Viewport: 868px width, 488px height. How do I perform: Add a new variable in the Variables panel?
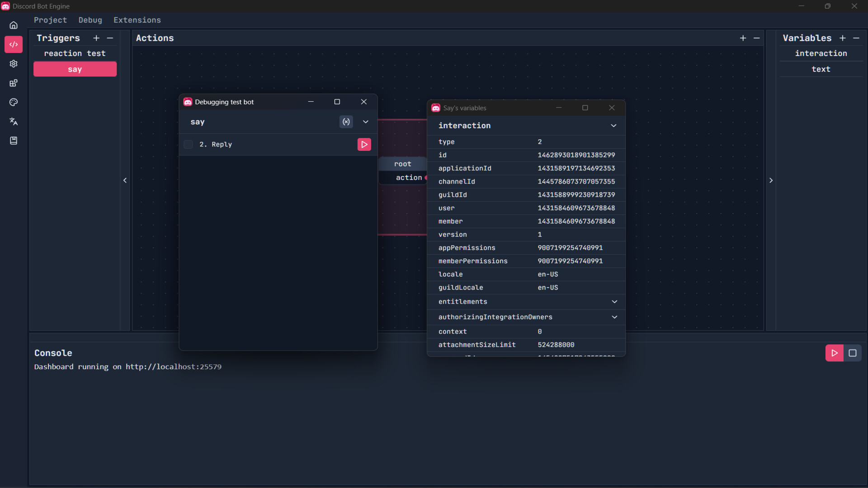point(843,38)
